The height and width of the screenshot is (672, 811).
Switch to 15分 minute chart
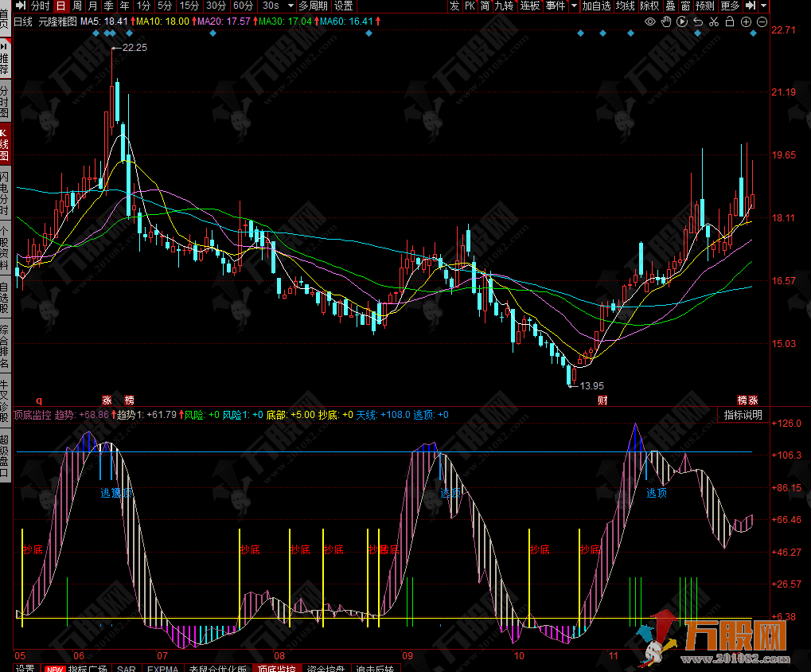click(189, 6)
